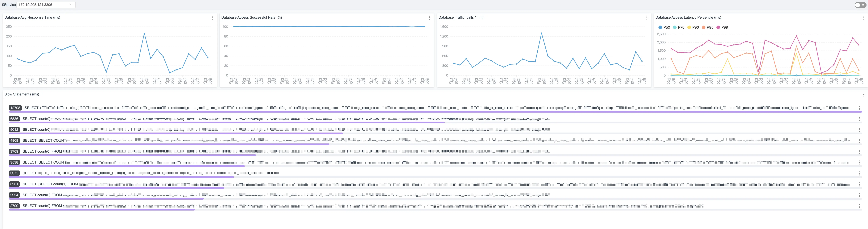868x229 pixels.
Task: Click the "Database Access Latency Percentile (ms)" title
Action: 688,17
